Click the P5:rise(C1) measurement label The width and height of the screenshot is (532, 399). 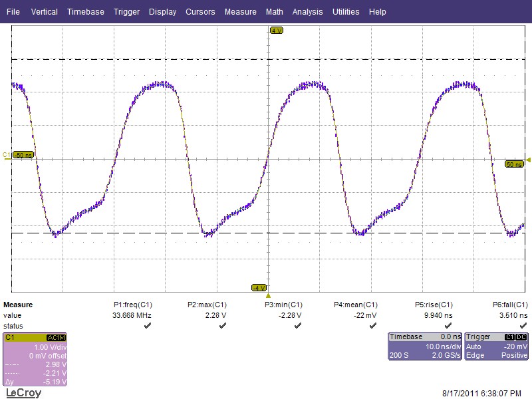point(434,305)
